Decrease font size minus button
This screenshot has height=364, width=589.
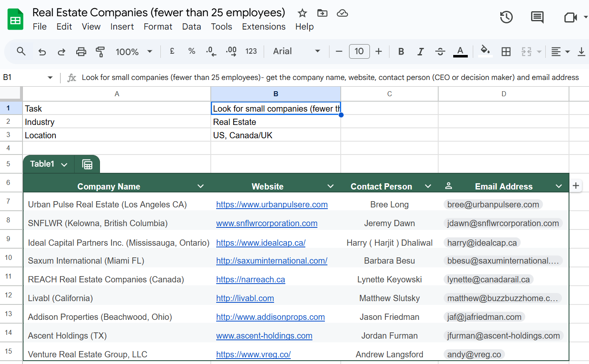[x=339, y=51]
